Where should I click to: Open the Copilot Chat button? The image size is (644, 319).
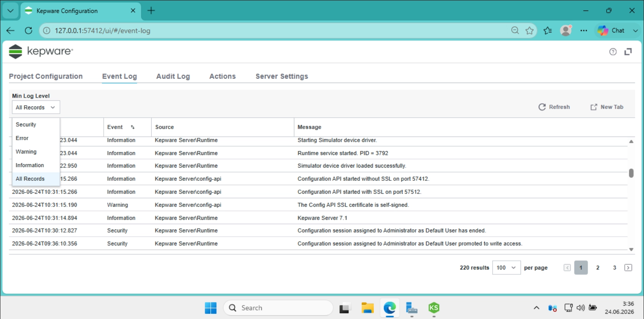coord(611,31)
